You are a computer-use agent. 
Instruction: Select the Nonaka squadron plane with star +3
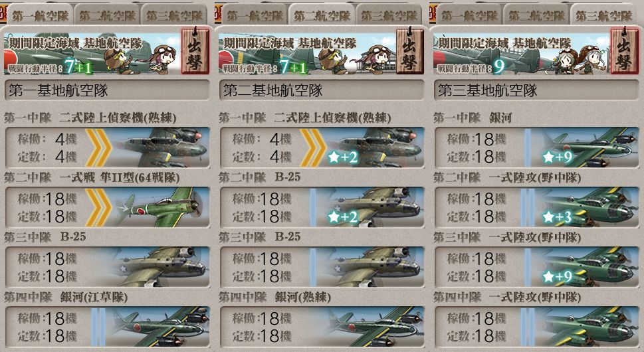click(x=537, y=207)
